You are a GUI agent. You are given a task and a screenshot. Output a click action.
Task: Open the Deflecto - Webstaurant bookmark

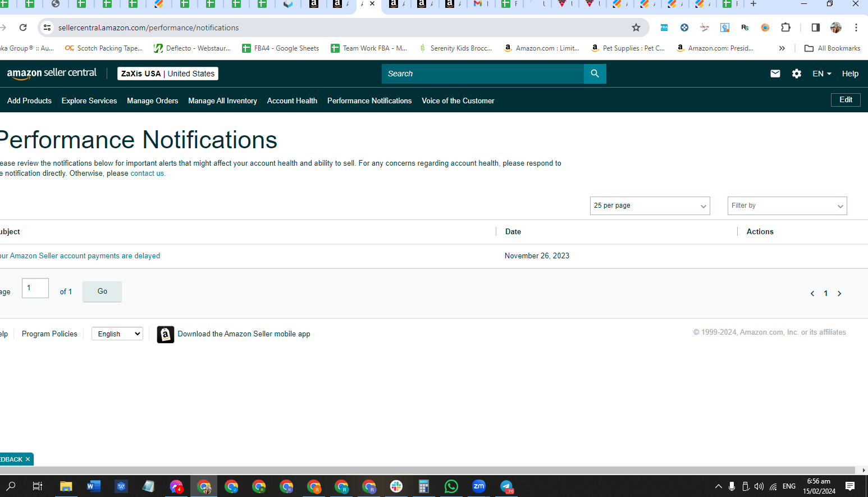coord(193,48)
